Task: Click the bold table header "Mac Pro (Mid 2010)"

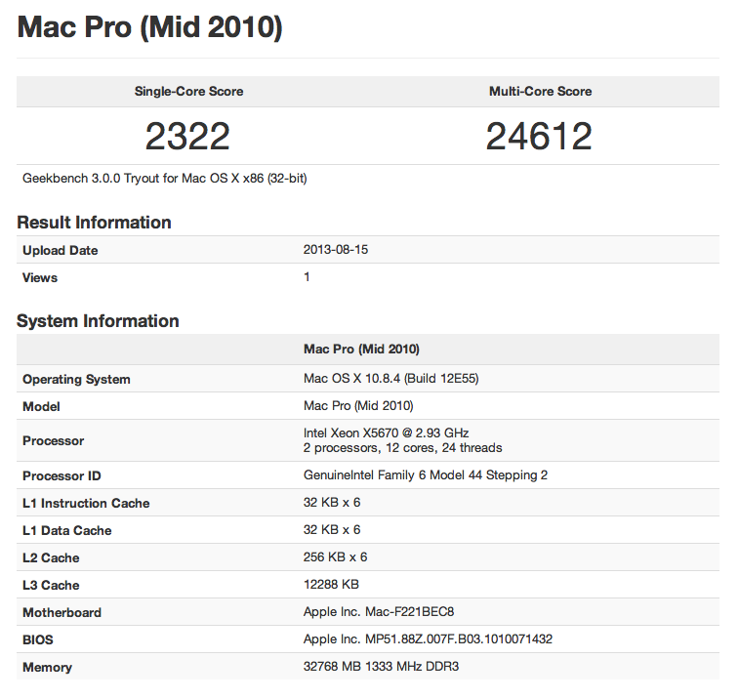Action: tap(361, 350)
